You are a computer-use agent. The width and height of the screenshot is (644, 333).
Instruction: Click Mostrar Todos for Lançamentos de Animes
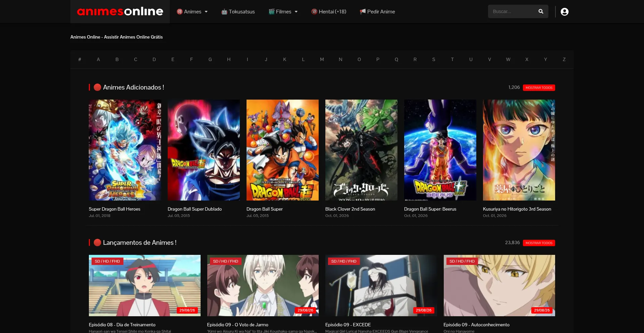pos(539,243)
